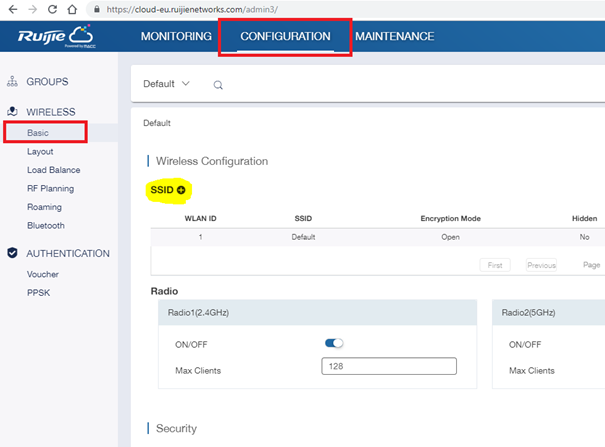
Task: Click the Wireless section icon
Action: 12,112
